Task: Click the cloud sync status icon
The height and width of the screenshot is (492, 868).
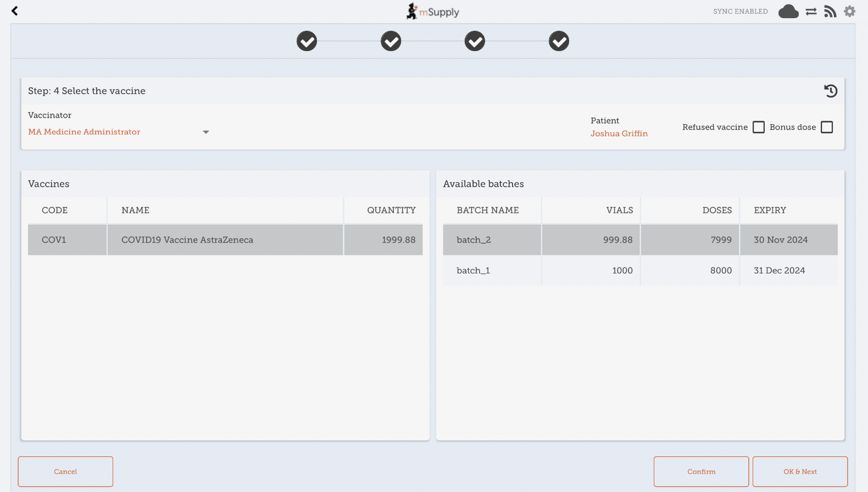Action: (x=788, y=12)
